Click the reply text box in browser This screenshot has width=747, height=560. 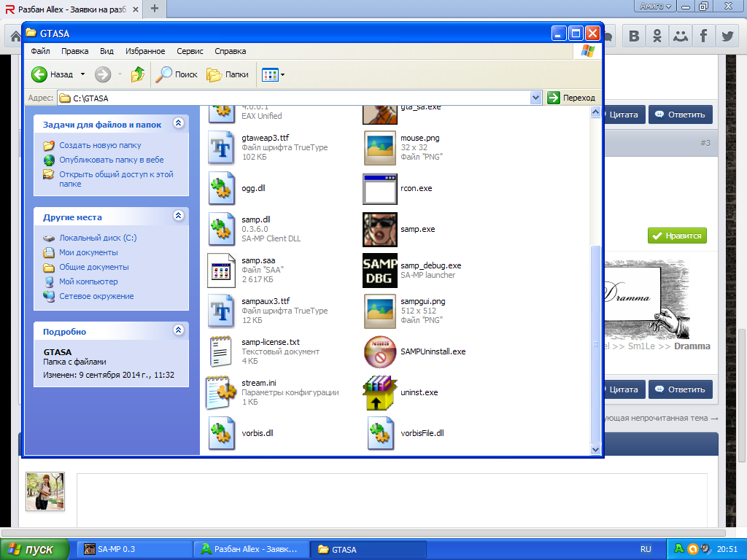pyautogui.click(x=392, y=499)
